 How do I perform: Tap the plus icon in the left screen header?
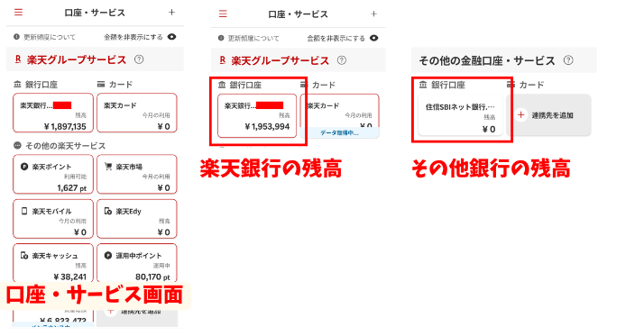pyautogui.click(x=171, y=13)
